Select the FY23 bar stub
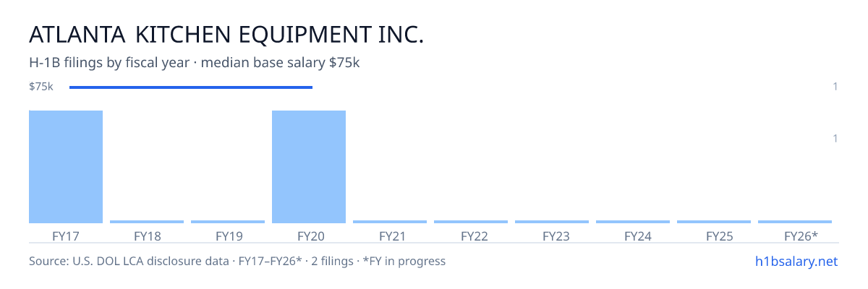This screenshot has width=868, height=289. 552,222
